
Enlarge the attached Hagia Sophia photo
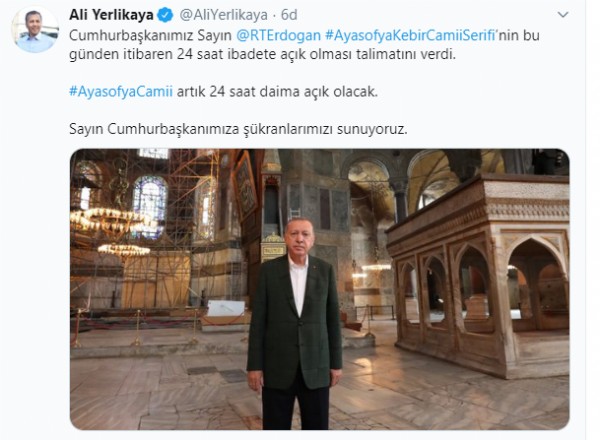(320, 289)
